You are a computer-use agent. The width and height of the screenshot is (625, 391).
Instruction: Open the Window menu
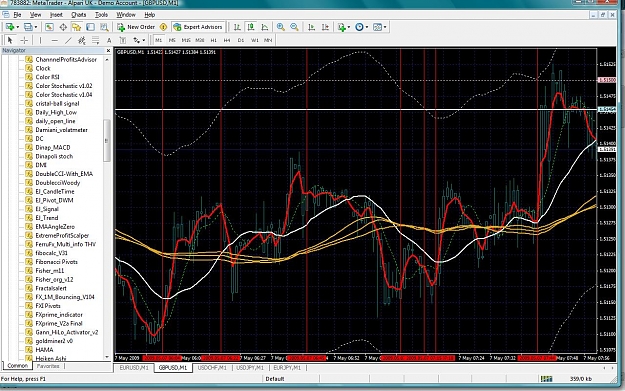tap(126, 15)
